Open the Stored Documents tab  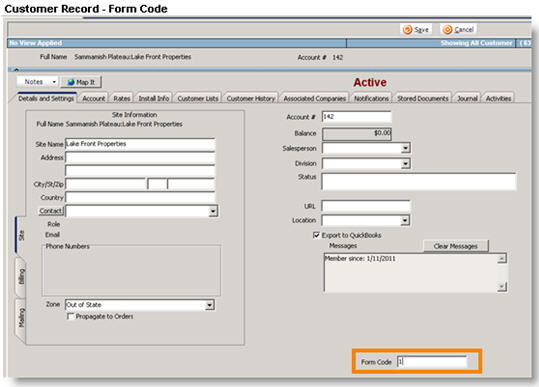point(422,98)
